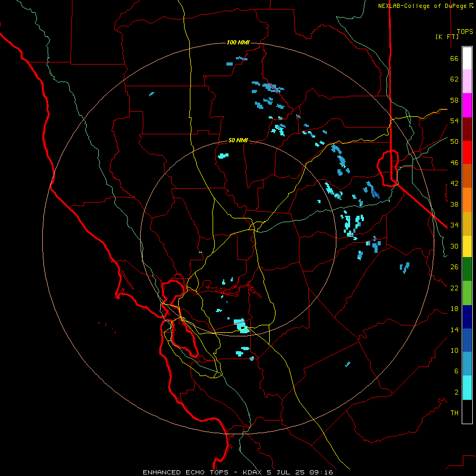
Task: Click the '[K FT]' legend units label
Action: click(x=447, y=36)
